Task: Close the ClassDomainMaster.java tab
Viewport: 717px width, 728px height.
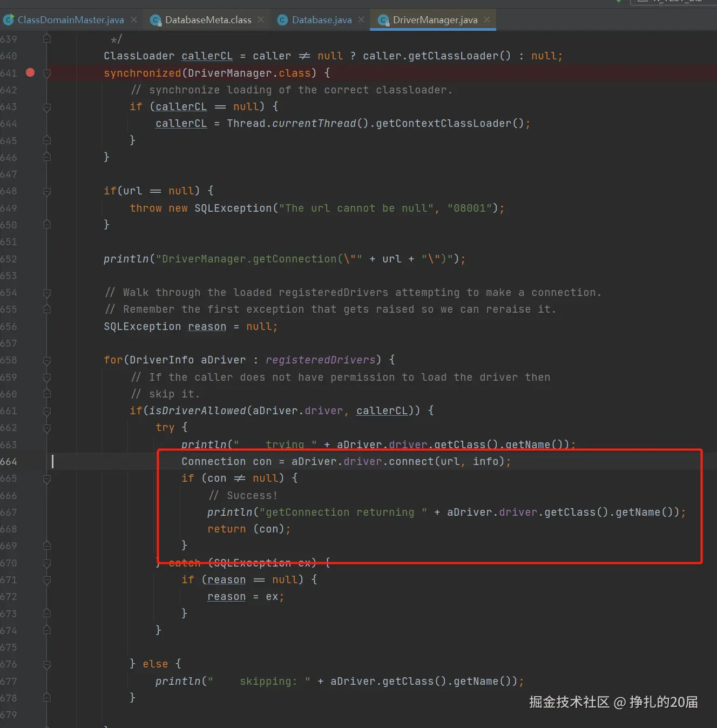Action: point(134,19)
